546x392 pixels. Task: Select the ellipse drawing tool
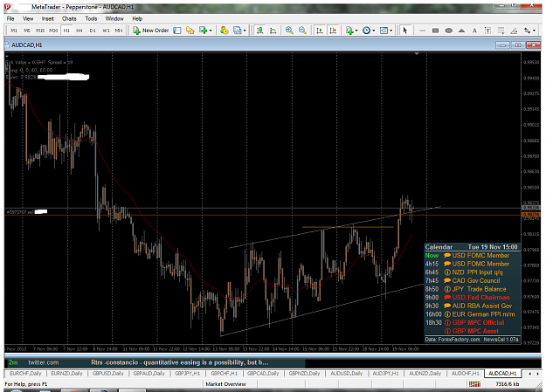pyautogui.click(x=448, y=31)
